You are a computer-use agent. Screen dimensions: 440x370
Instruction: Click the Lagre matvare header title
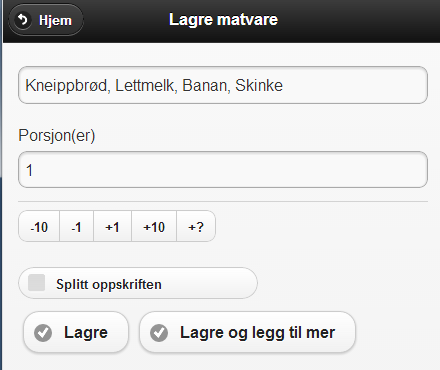(223, 20)
